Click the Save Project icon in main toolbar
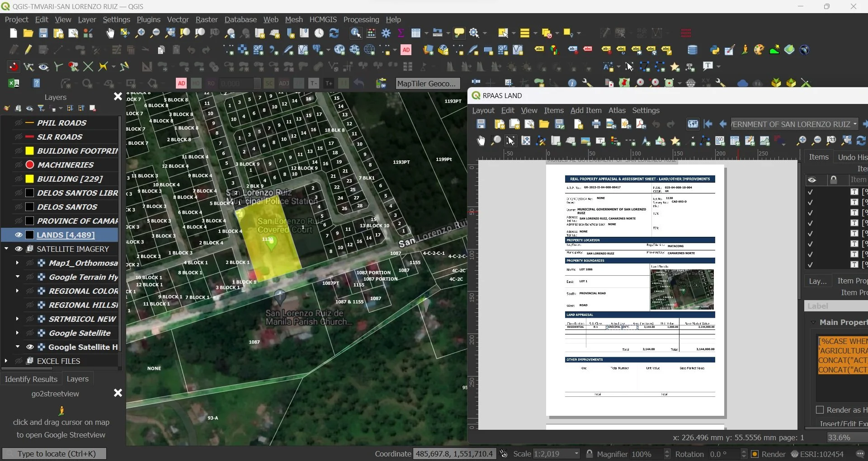This screenshot has height=461, width=868. tap(43, 33)
